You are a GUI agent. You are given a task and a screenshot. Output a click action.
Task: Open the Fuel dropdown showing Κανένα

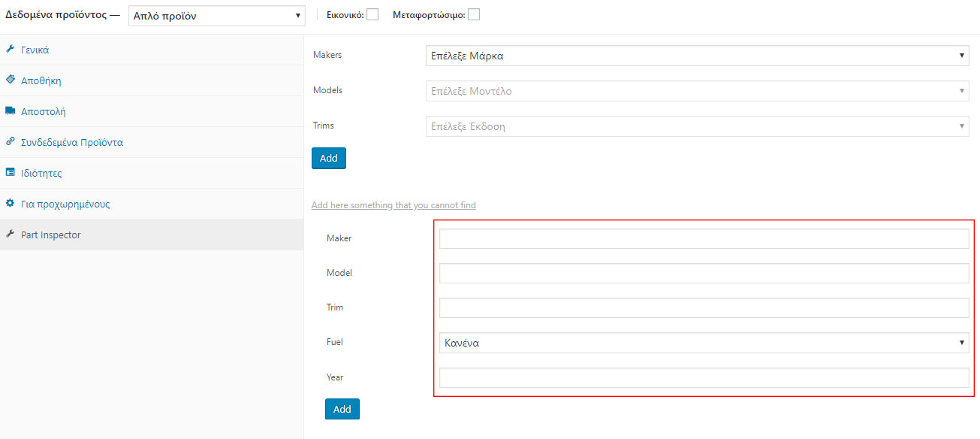pyautogui.click(x=704, y=343)
